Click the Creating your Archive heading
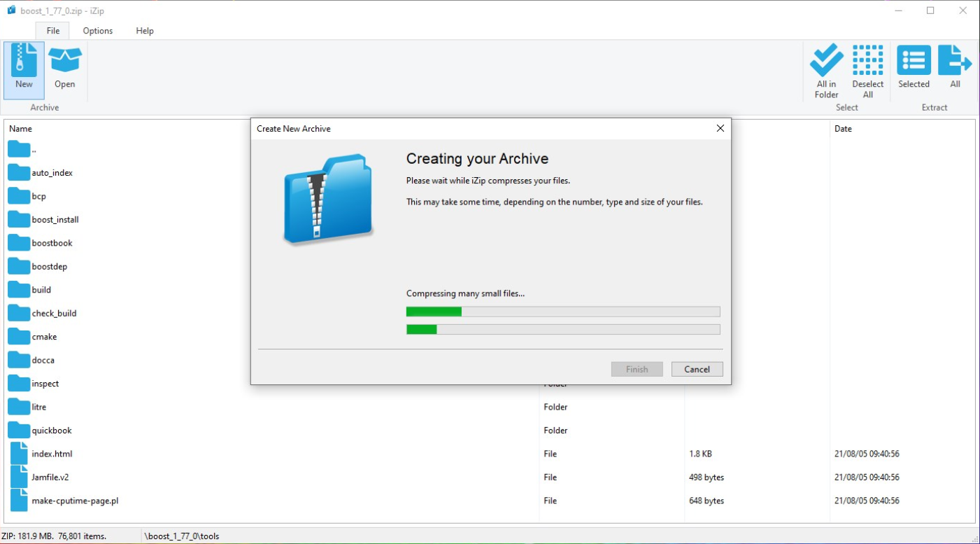Screen dimensions: 980x544 pos(477,159)
